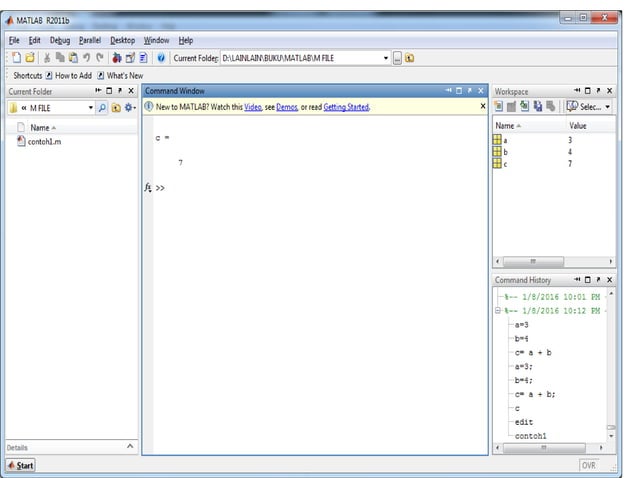Click the Open File folder icon
Screen dimensions: 638x478
click(x=29, y=58)
